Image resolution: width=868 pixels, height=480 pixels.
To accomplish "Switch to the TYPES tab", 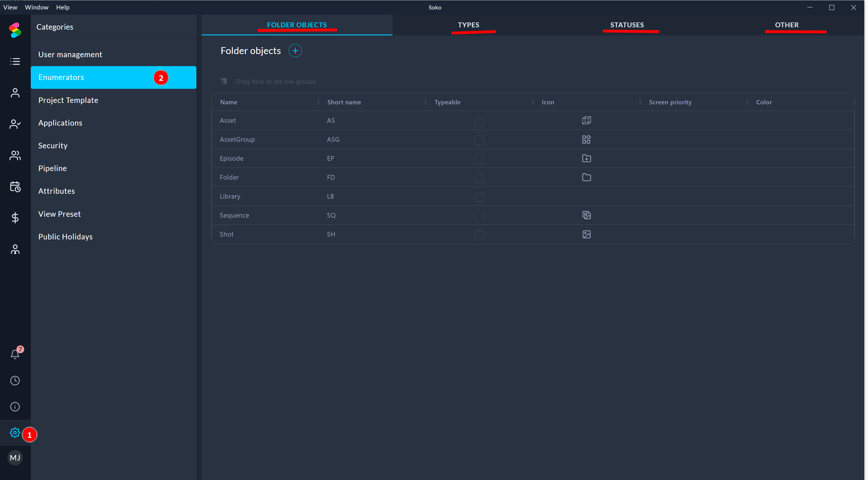I will [468, 25].
